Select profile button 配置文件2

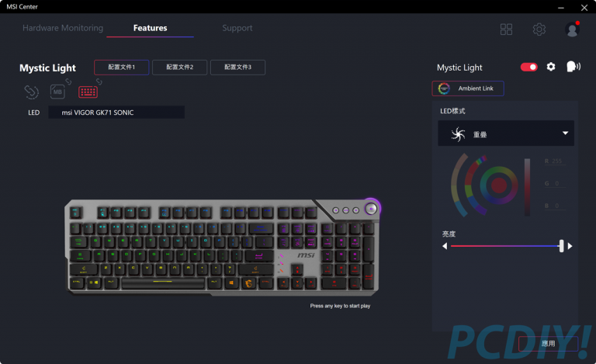tap(180, 68)
